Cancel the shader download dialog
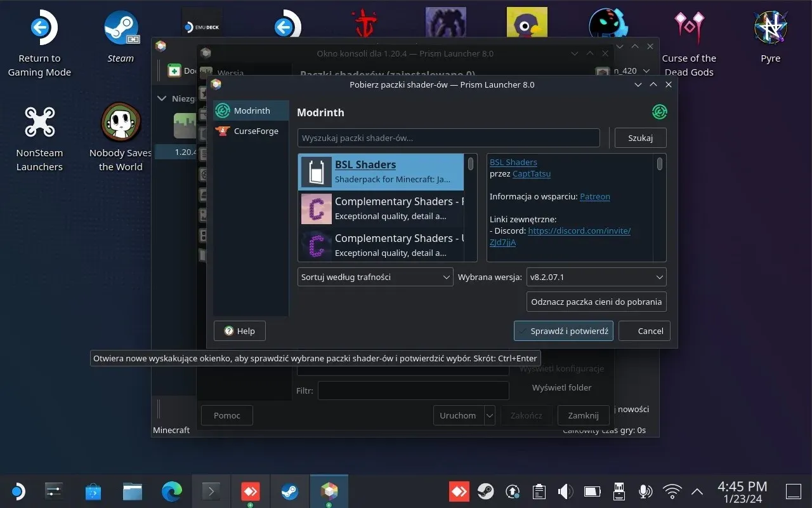Image resolution: width=812 pixels, height=508 pixels. 645,331
